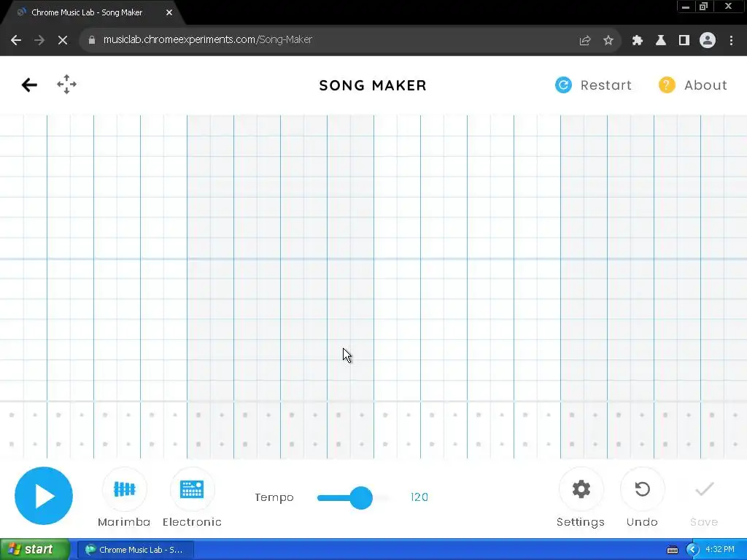Screen dimensions: 747x560
Task: Stop loading the page
Action: (x=63, y=40)
